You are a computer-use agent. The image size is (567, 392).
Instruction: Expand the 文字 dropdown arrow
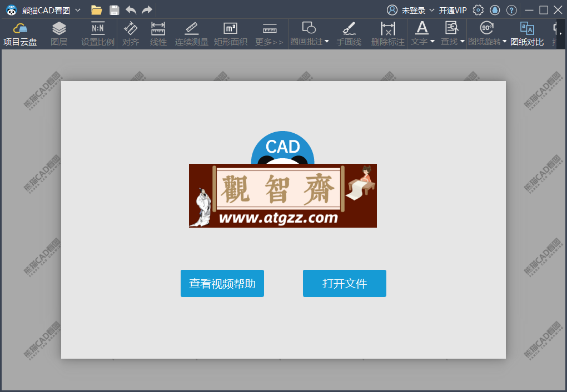click(x=432, y=42)
